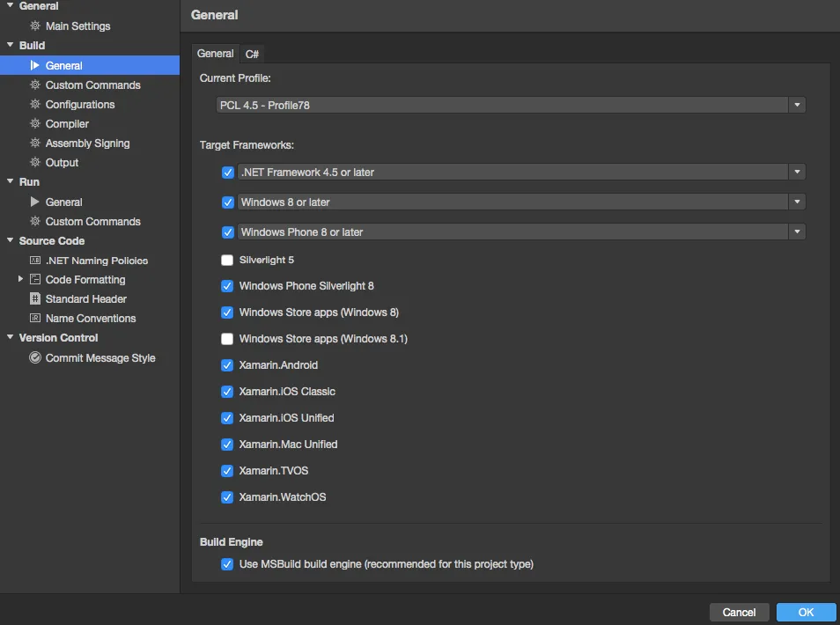Collapse the Version Control section
The image size is (840, 625).
tap(11, 338)
